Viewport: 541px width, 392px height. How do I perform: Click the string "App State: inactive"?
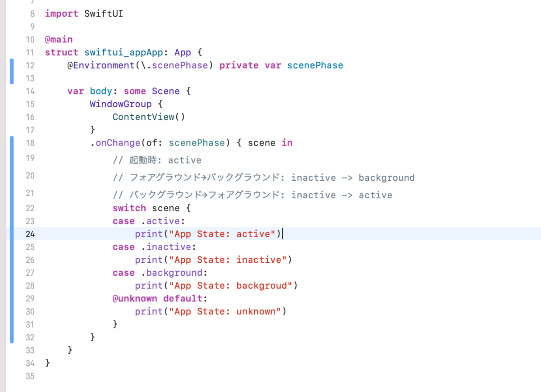click(227, 260)
